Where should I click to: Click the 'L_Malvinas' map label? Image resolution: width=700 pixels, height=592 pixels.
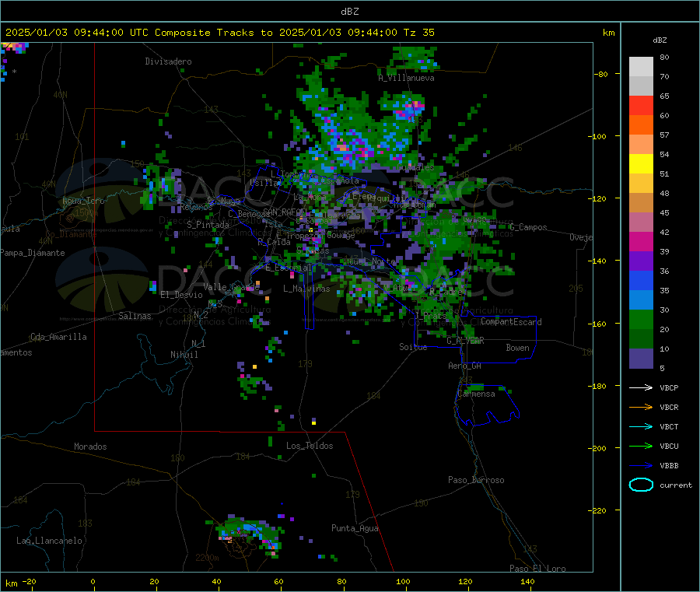[306, 289]
